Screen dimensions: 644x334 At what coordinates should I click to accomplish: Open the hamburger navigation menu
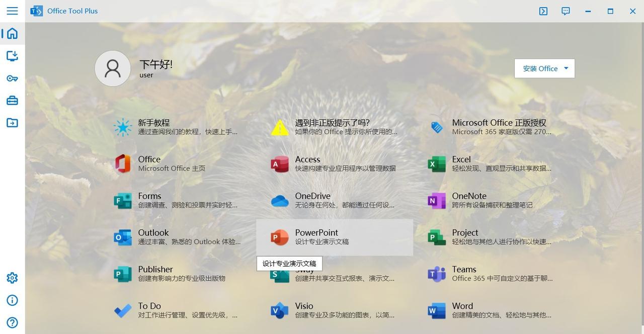click(12, 11)
